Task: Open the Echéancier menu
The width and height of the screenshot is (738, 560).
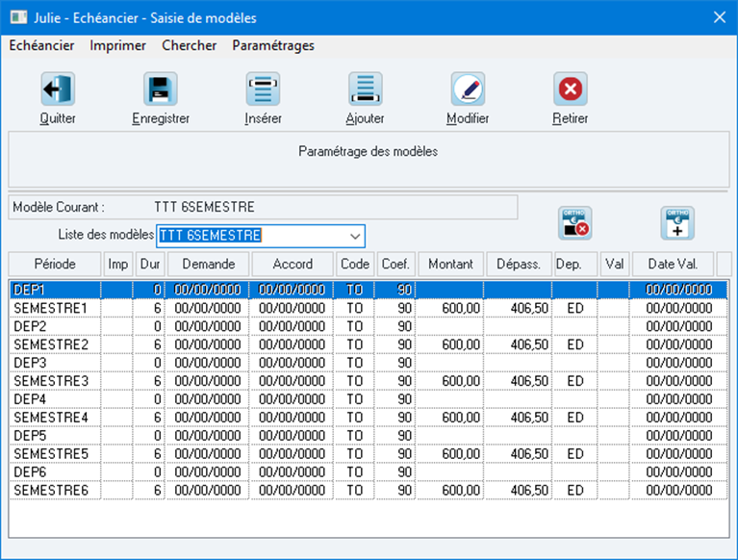Action: pos(41,45)
